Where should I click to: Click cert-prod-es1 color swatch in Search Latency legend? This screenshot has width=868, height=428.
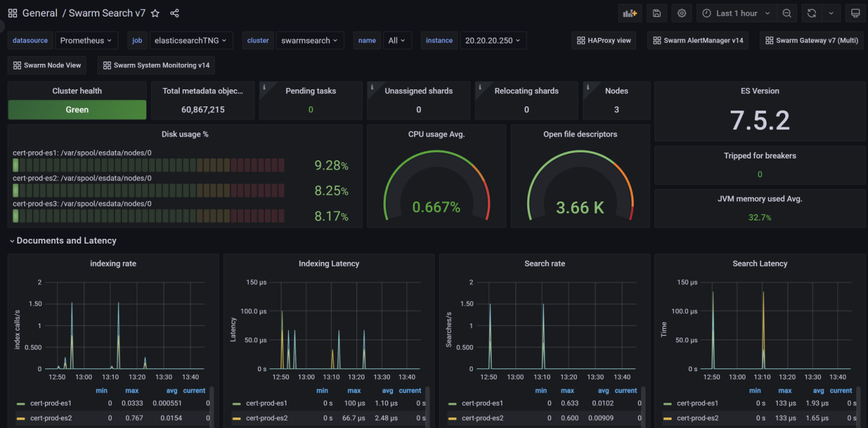click(x=668, y=404)
